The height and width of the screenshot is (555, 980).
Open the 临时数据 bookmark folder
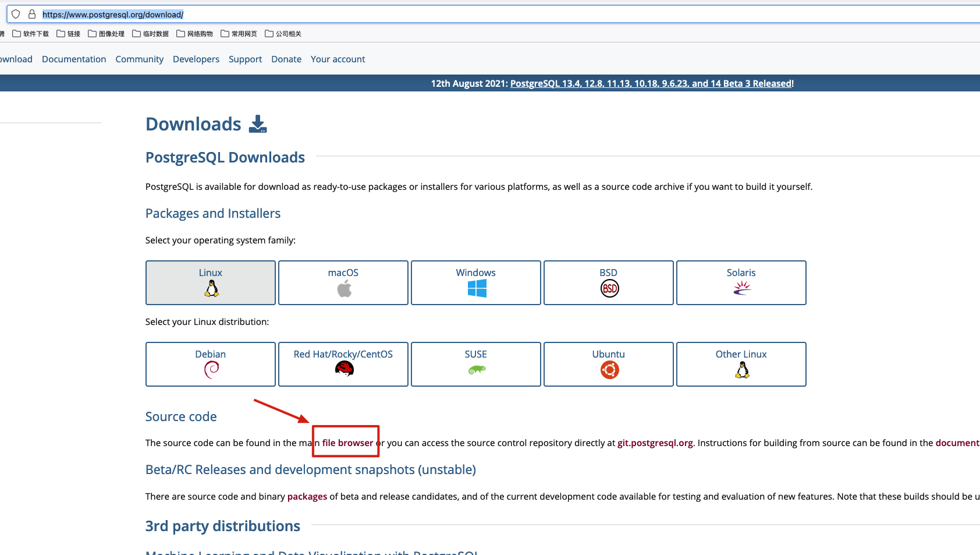150,34
